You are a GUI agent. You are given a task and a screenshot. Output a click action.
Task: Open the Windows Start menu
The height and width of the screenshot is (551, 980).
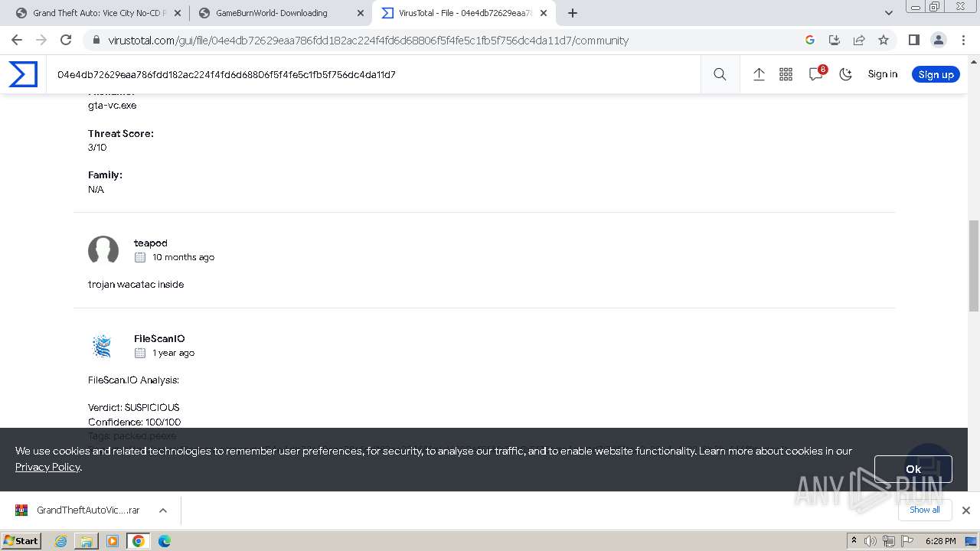tap(21, 540)
